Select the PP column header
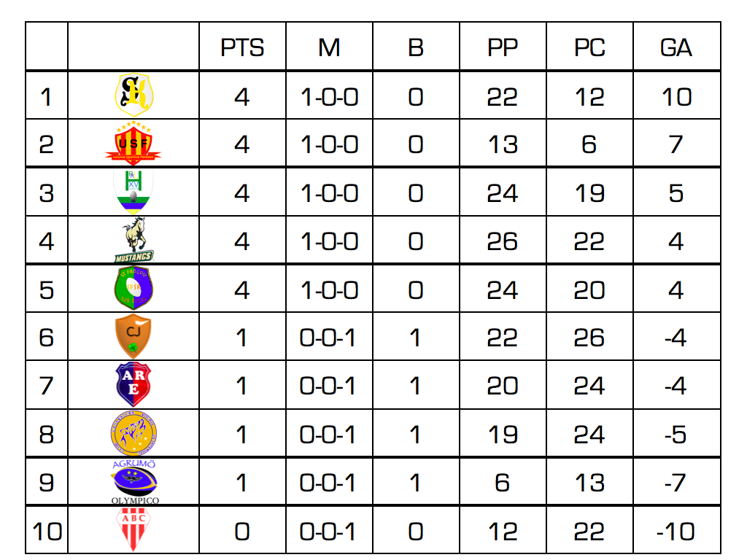This screenshot has height=560, width=747. click(503, 47)
